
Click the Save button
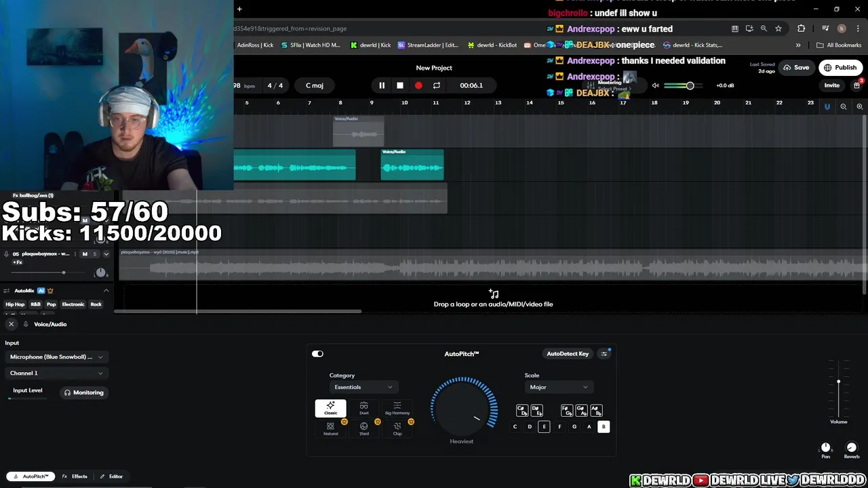(x=796, y=68)
